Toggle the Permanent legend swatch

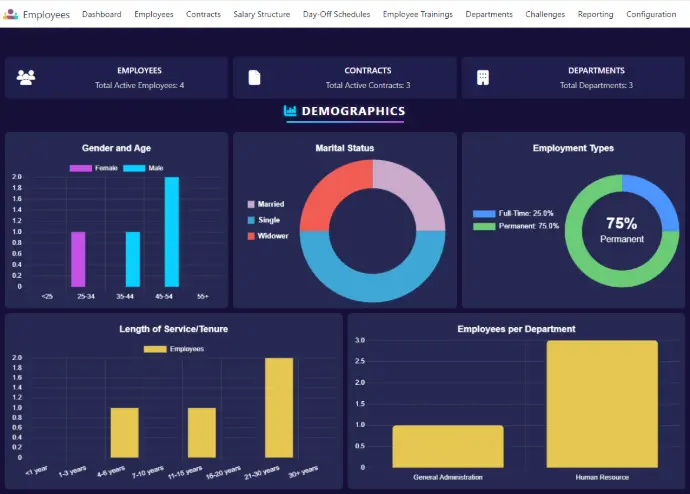click(x=484, y=226)
